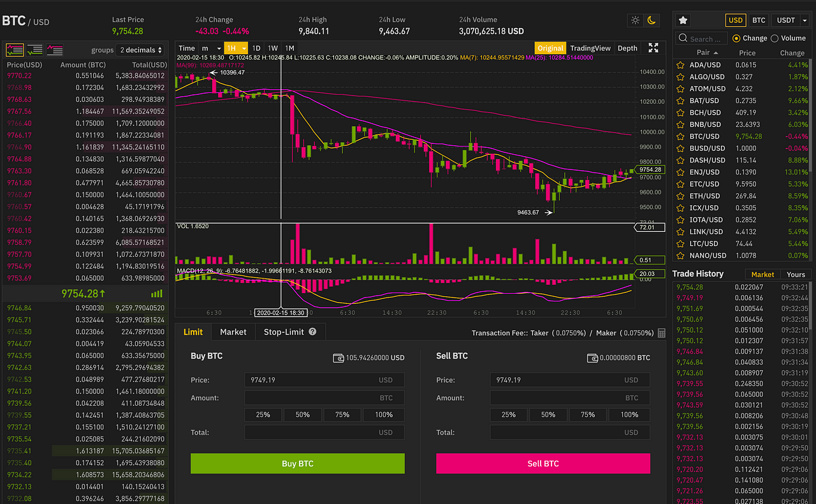Sort pairs by the Pair column

coord(708,53)
